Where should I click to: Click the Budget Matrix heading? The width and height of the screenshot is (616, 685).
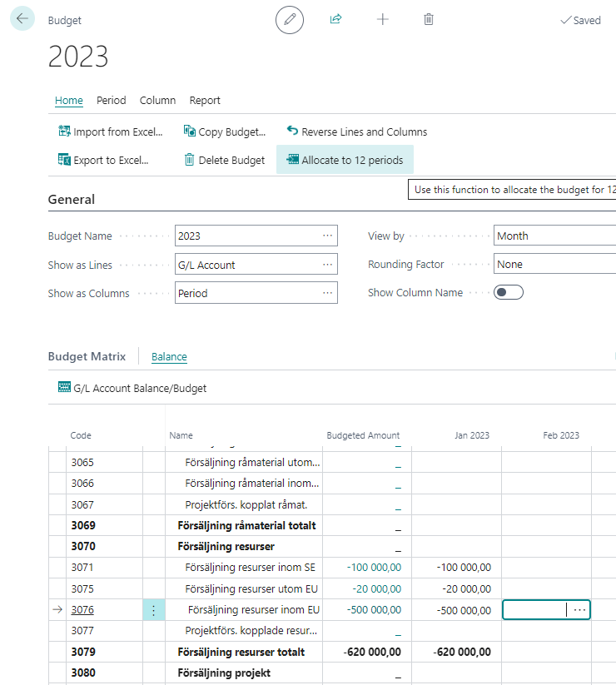[x=87, y=356]
